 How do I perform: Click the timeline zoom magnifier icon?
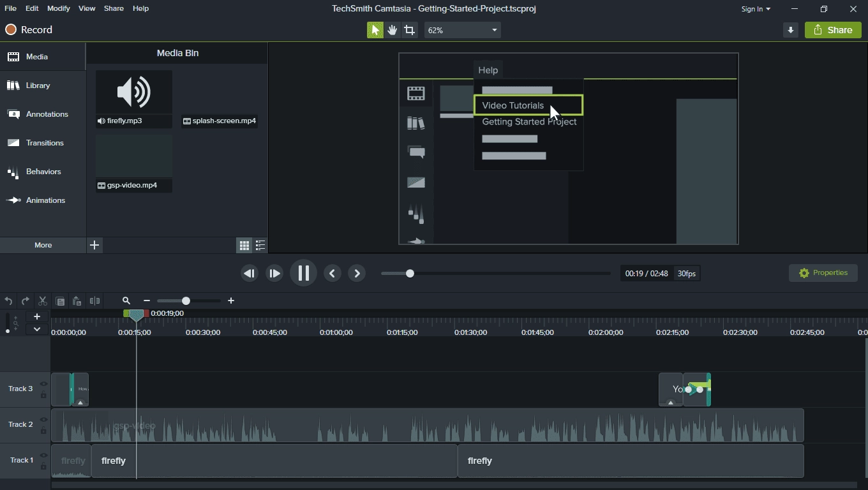coord(126,301)
